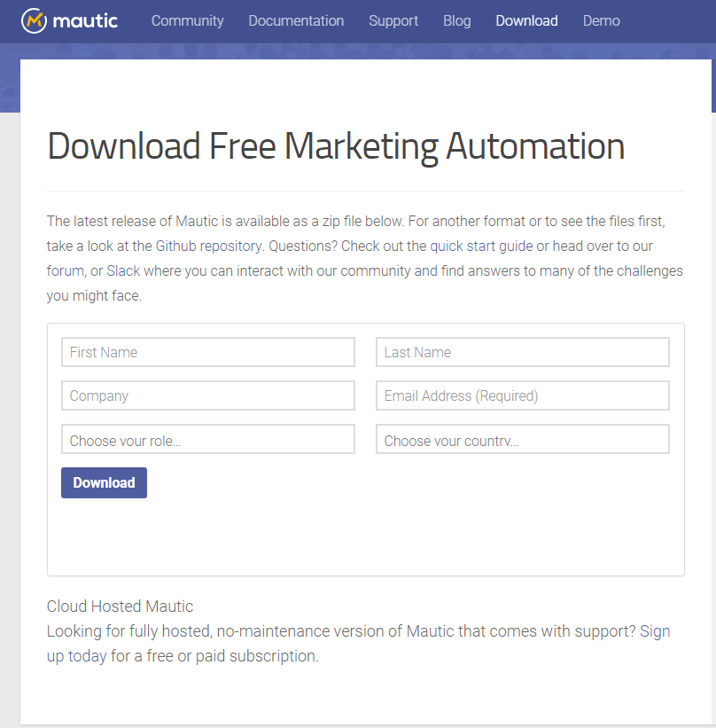Open the Community menu item
The image size is (716, 728).
point(188,21)
